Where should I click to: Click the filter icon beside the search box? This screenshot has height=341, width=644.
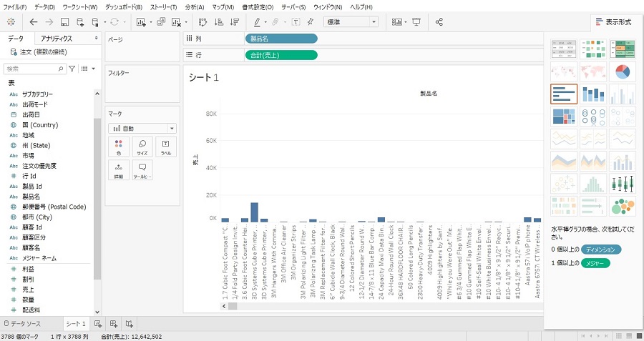(72, 69)
